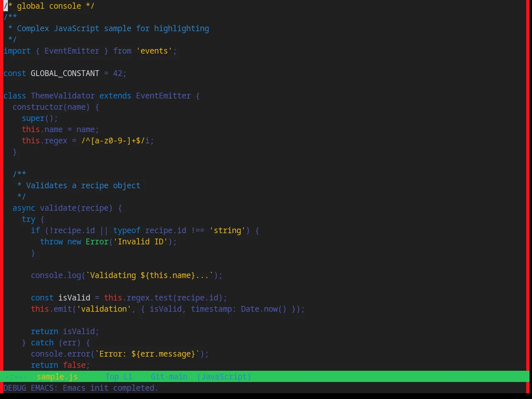Image resolution: width=532 pixels, height=399 pixels.
Task: Click '${err.message}' template expression
Action: click(x=163, y=354)
